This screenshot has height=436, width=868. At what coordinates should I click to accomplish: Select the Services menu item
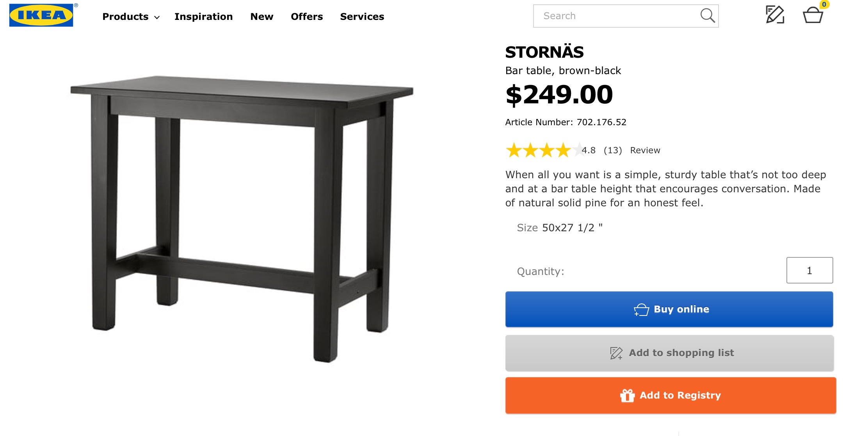[362, 16]
